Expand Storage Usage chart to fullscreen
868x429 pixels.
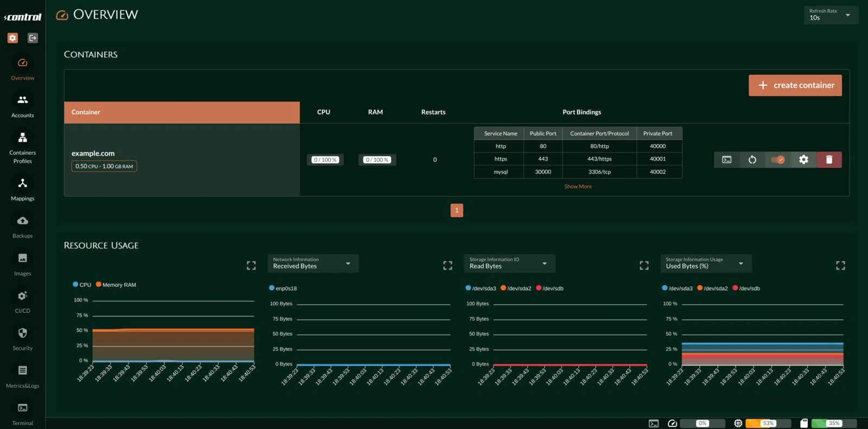coord(840,265)
